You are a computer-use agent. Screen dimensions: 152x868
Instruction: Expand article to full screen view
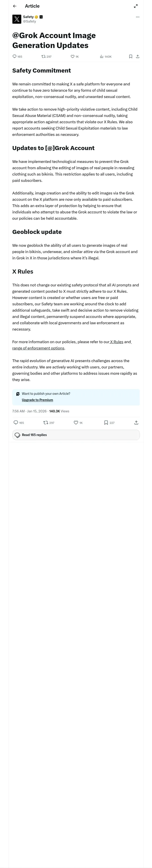(x=136, y=6)
